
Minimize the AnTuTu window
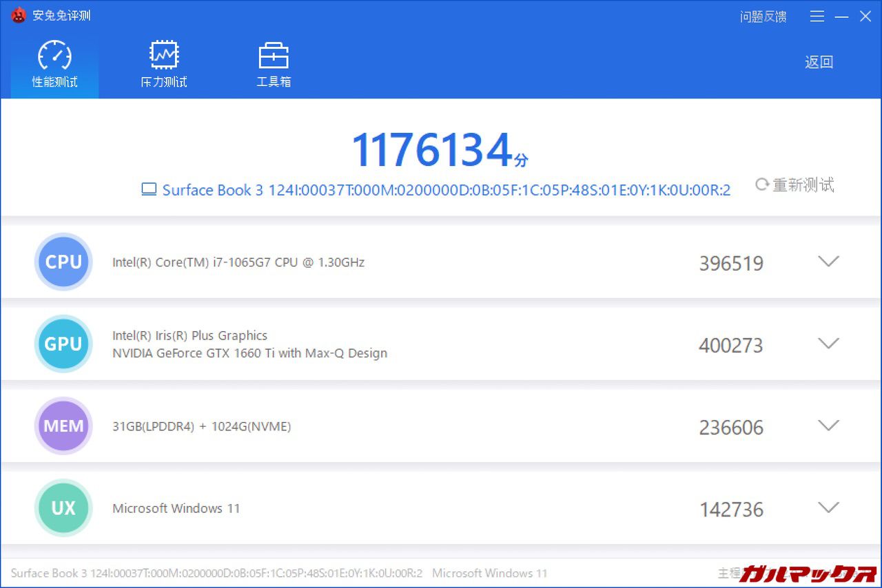(841, 17)
